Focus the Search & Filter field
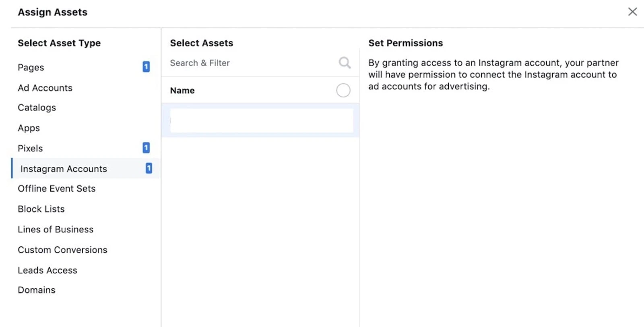The image size is (644, 327). (250, 63)
